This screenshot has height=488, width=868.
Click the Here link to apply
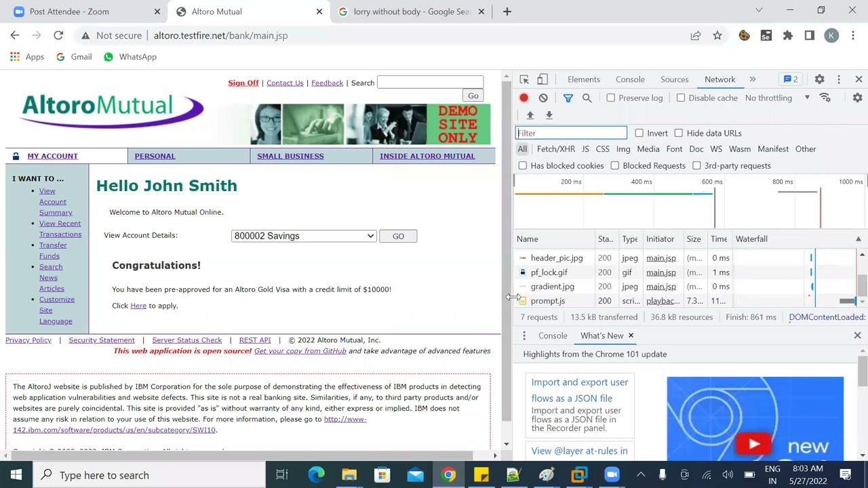point(138,306)
